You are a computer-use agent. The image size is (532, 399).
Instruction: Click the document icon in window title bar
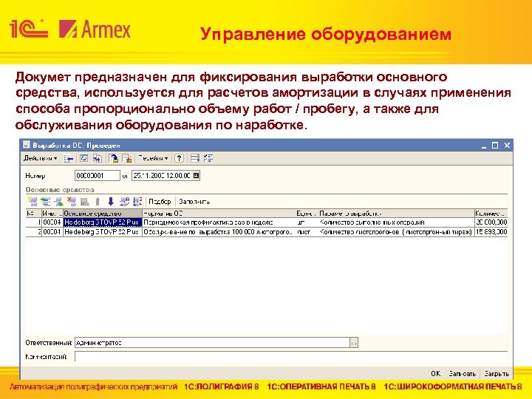pos(27,145)
